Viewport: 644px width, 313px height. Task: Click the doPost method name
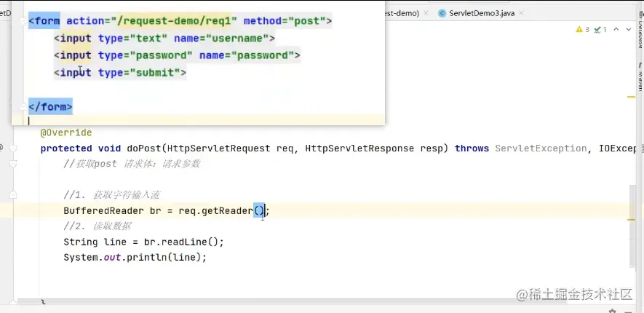[x=144, y=148]
